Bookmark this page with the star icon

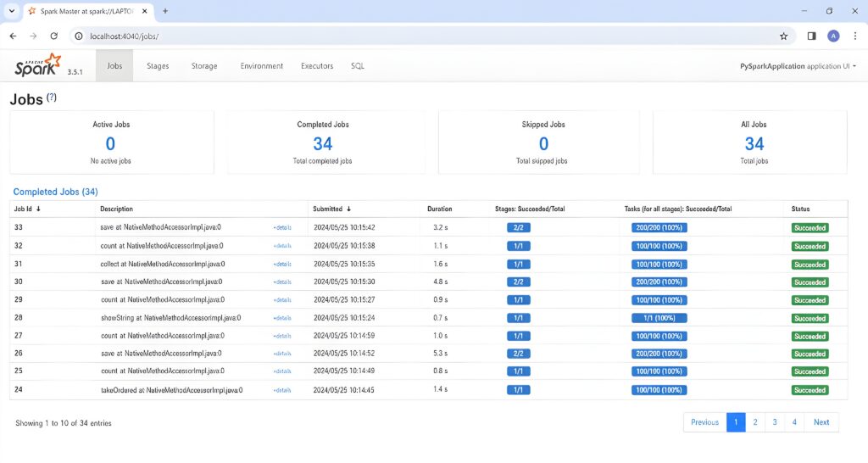tap(783, 36)
